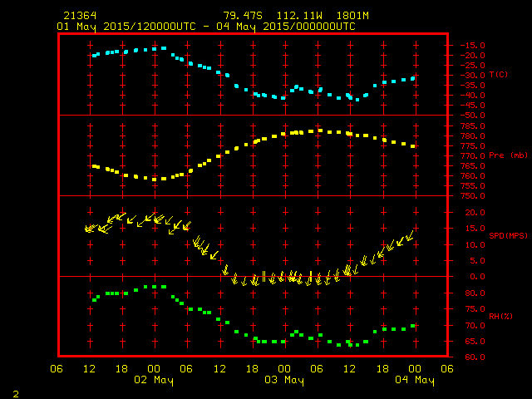Click the 00 hour label above 03 May
Screen dimensions: 532x399
[284, 369]
